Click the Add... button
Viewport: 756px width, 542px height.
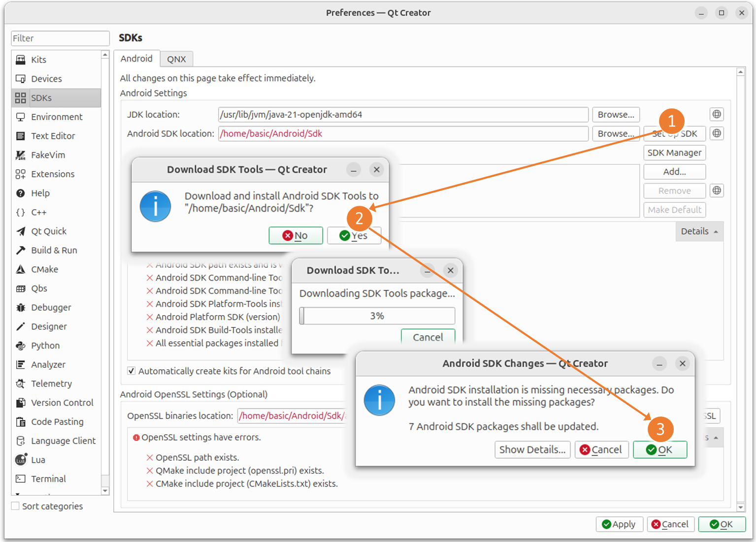pyautogui.click(x=674, y=172)
